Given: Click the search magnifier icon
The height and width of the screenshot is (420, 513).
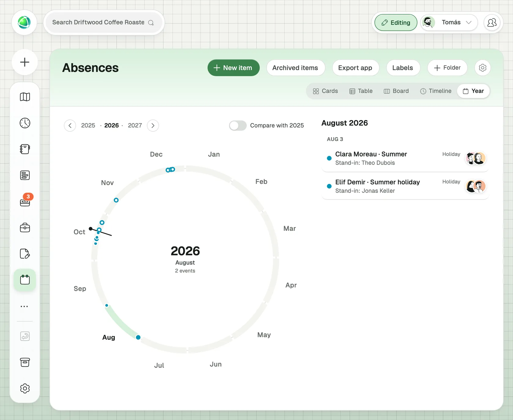Looking at the screenshot, I should point(151,23).
